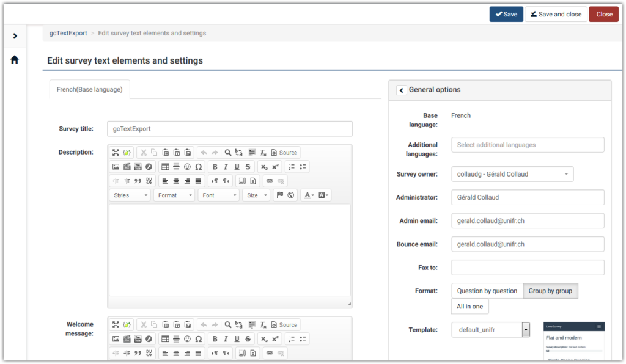The image size is (626, 364).
Task: Open the Styles dropdown in Description editor
Action: coord(130,195)
